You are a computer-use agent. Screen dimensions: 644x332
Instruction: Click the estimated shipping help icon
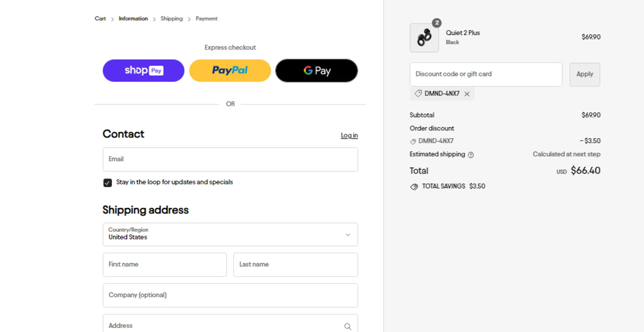(x=471, y=155)
